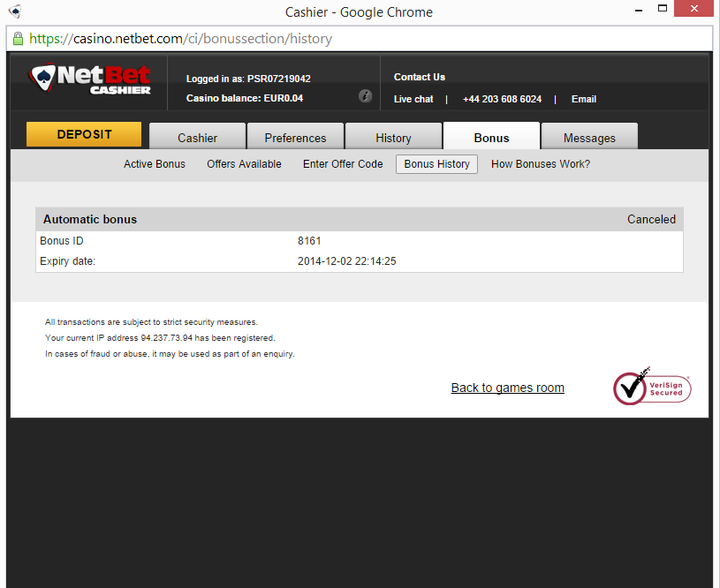The image size is (720, 588).
Task: Select Bonus History sub-tab
Action: pyautogui.click(x=436, y=164)
